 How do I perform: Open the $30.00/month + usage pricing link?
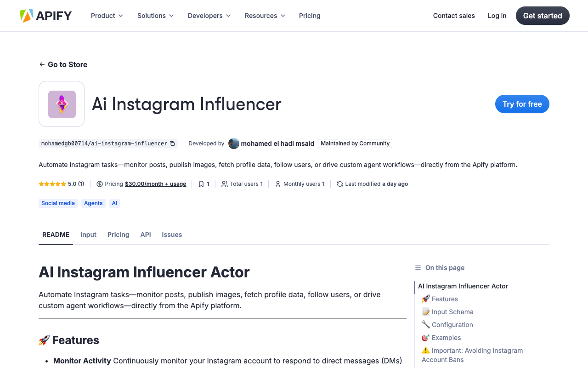tap(155, 184)
